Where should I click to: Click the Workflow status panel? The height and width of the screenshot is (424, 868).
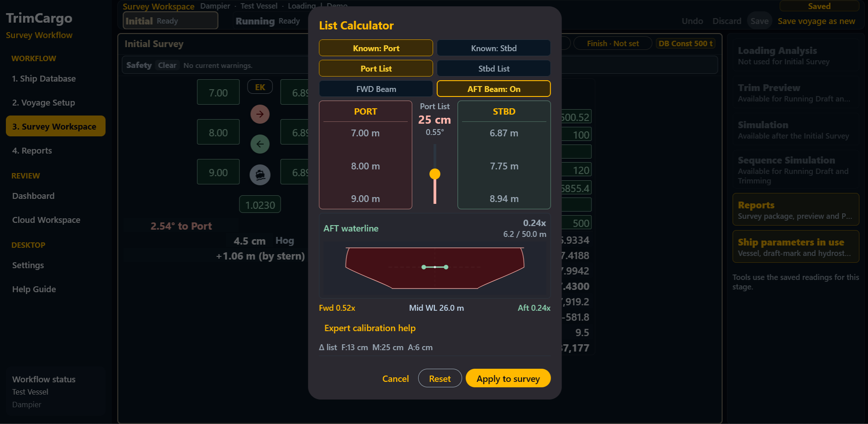click(56, 392)
